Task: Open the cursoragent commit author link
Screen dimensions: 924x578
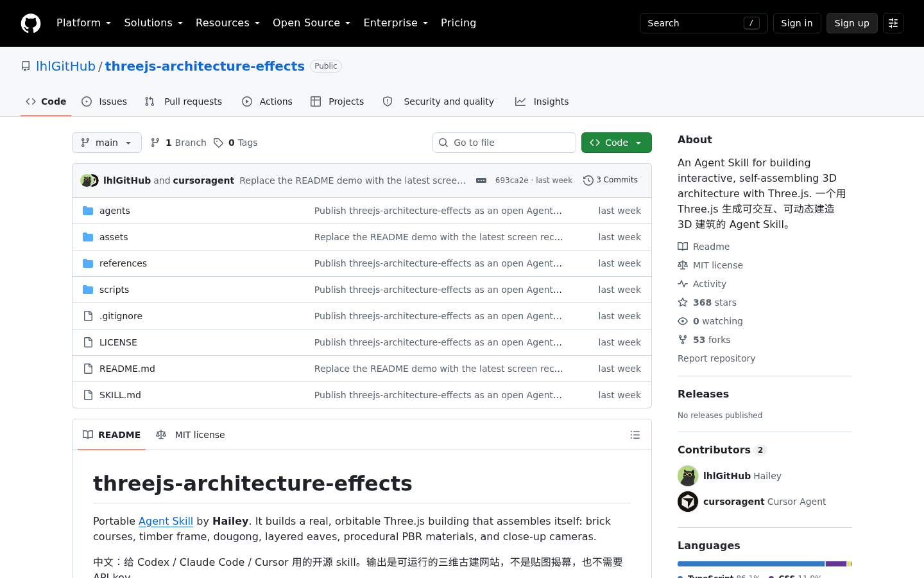Action: [203, 180]
